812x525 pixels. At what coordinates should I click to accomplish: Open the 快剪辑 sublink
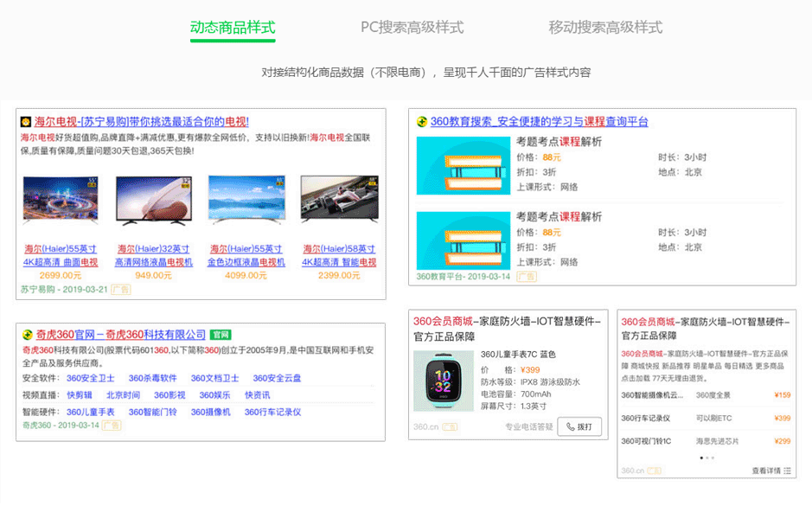(x=80, y=395)
